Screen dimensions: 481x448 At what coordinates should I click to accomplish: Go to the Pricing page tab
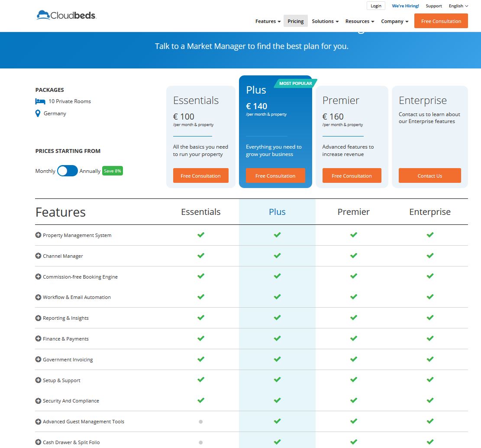click(x=296, y=21)
